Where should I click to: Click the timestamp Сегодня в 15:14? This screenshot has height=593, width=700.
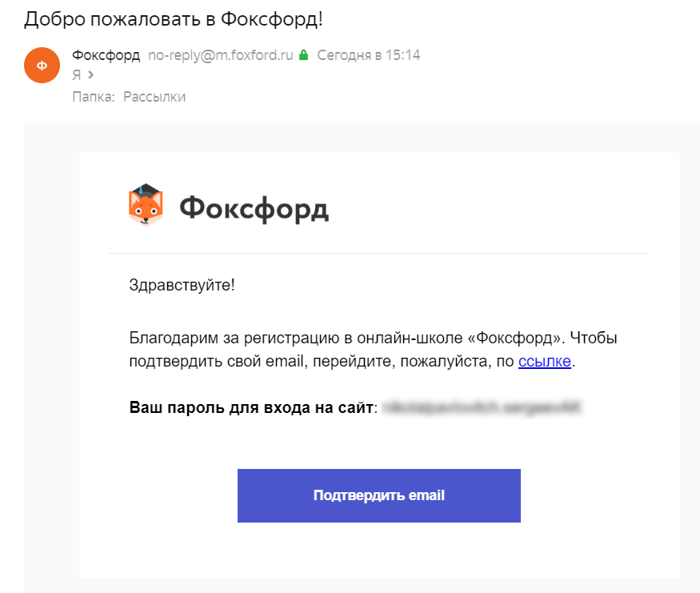coord(369,55)
